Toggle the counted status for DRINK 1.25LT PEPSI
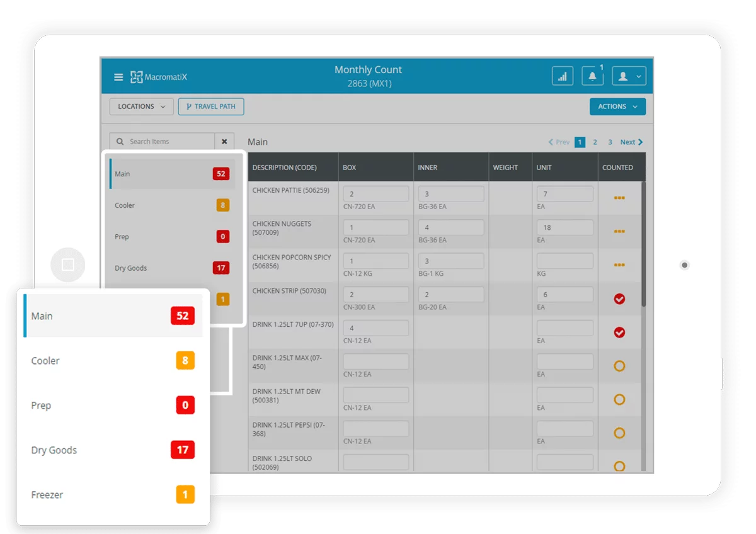 619,433
